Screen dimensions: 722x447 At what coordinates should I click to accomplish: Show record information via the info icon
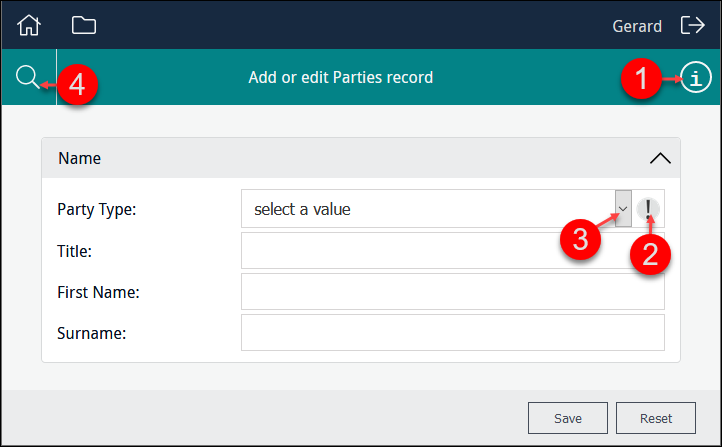[696, 77]
